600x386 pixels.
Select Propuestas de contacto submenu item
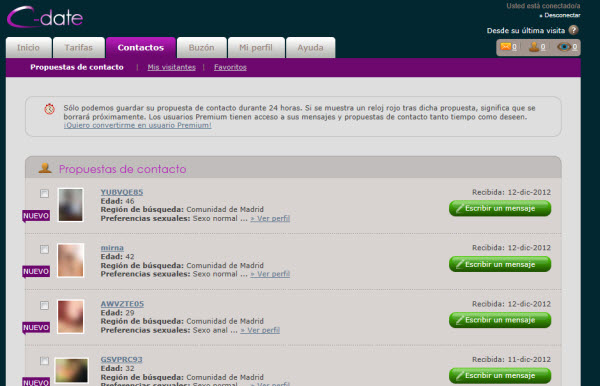coord(77,67)
